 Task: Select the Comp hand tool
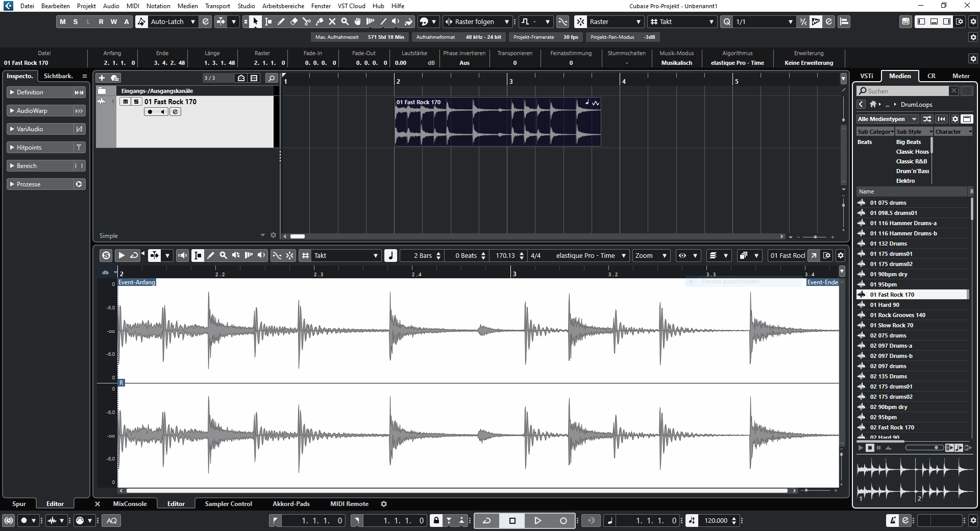[x=357, y=21]
